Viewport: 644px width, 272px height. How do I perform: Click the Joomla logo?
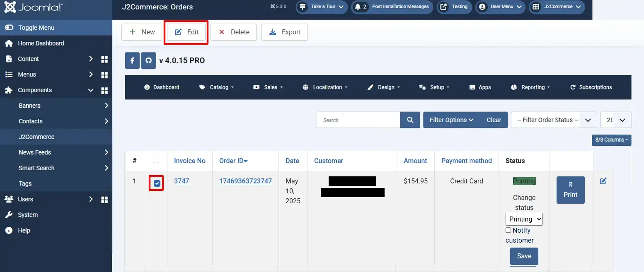(x=34, y=7)
